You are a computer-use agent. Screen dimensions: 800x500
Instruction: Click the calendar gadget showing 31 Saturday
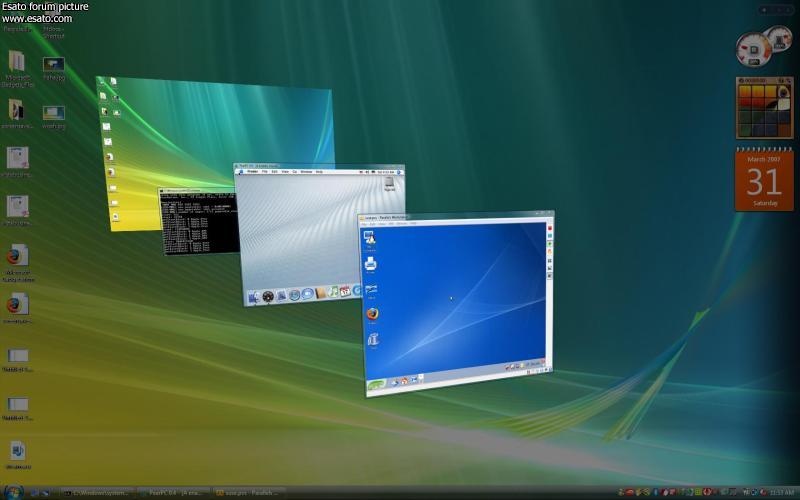click(x=764, y=180)
